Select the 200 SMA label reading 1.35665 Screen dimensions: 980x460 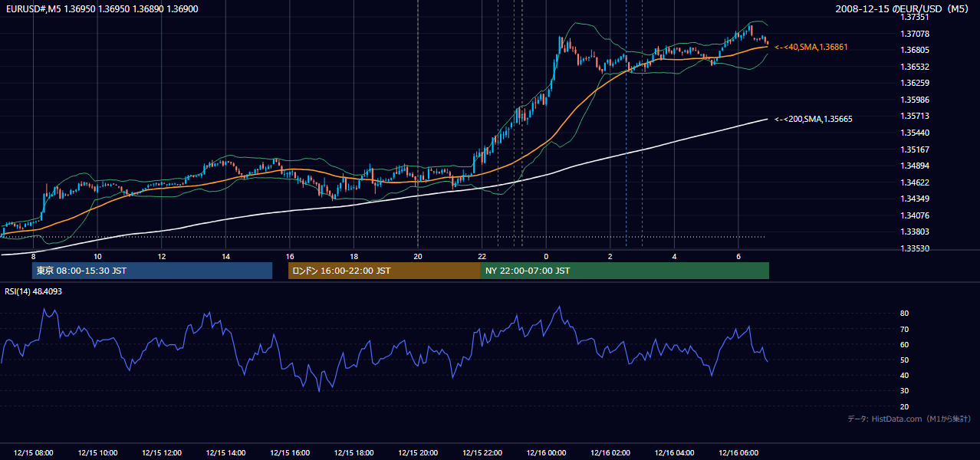pos(814,119)
